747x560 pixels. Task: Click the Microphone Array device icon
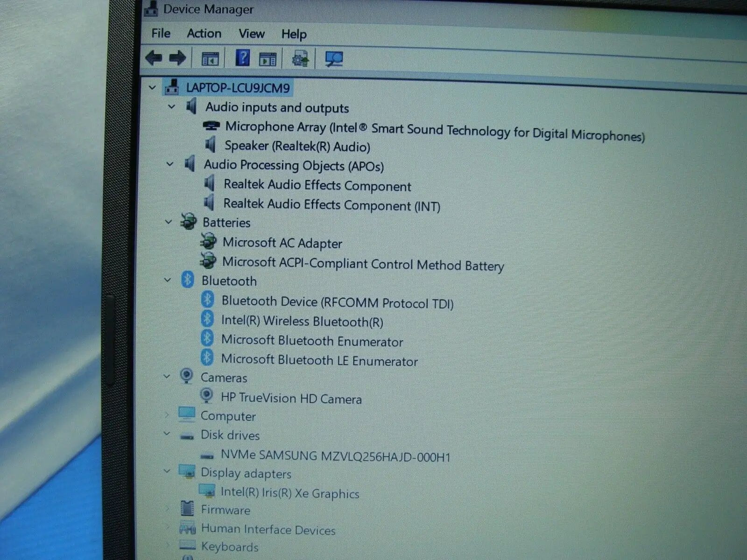pyautogui.click(x=211, y=126)
